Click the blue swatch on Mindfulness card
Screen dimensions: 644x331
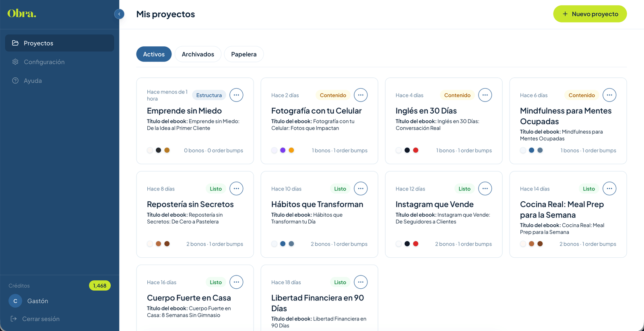[532, 150]
